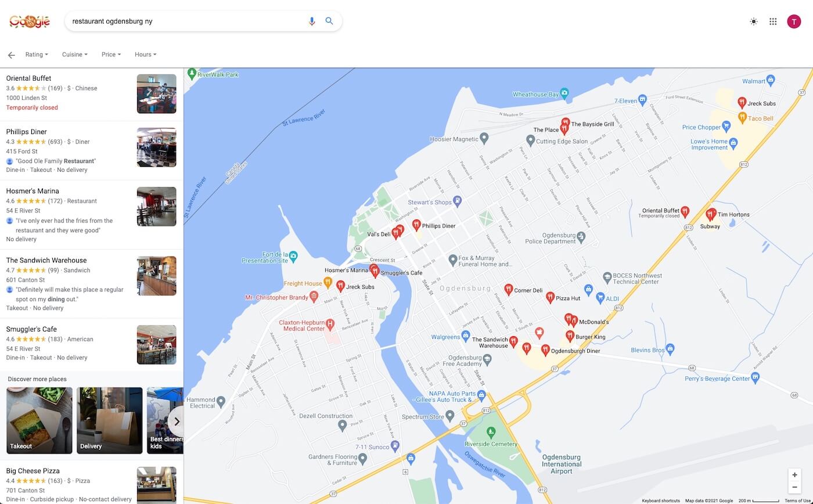This screenshot has height=504, width=813.
Task: Click the Pizza Hut map pin
Action: click(x=550, y=297)
